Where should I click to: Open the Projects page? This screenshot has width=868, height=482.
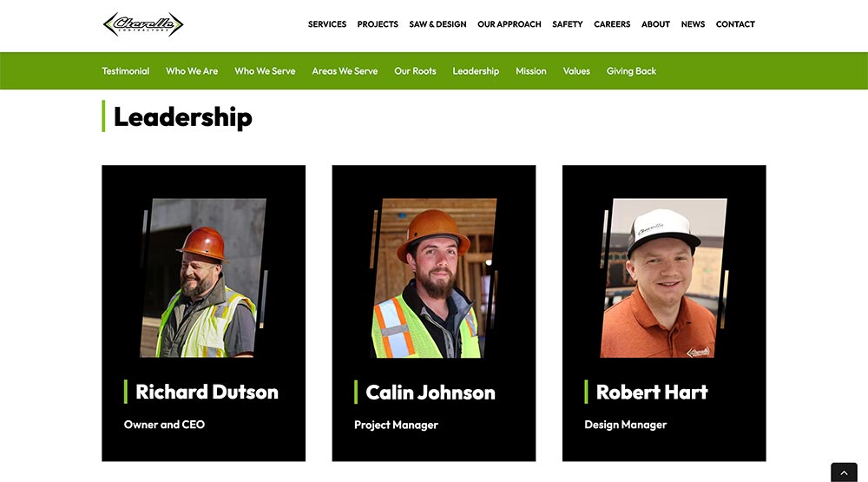point(378,24)
